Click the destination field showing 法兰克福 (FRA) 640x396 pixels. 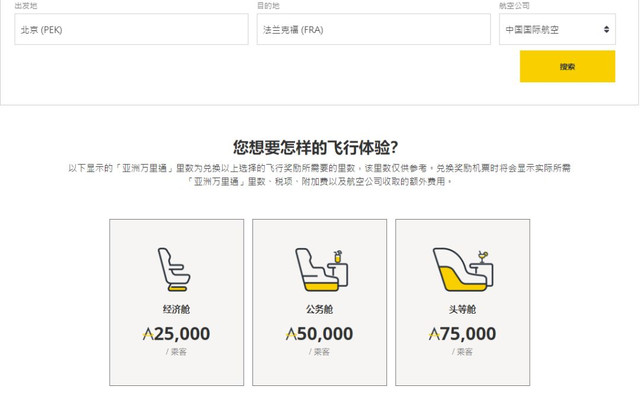[373, 29]
